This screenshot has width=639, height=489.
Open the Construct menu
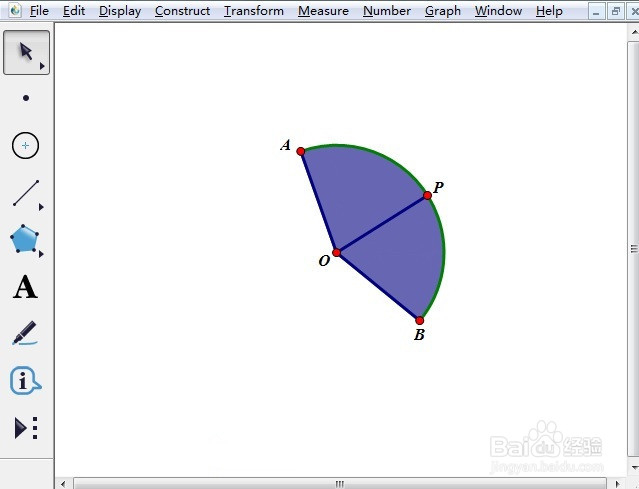(183, 11)
